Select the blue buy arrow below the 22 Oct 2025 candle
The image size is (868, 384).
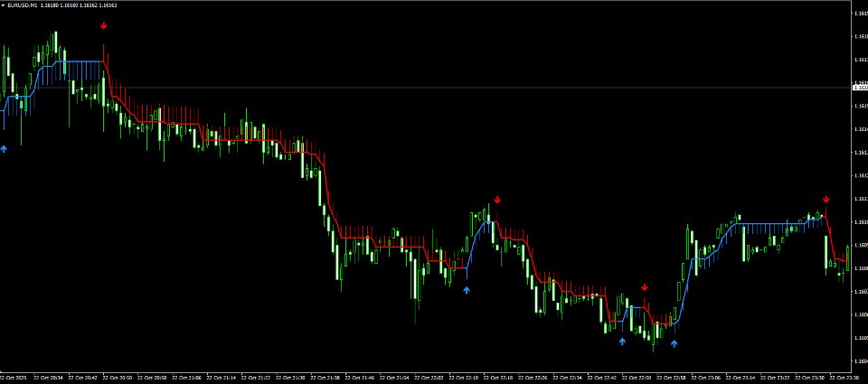(4, 148)
